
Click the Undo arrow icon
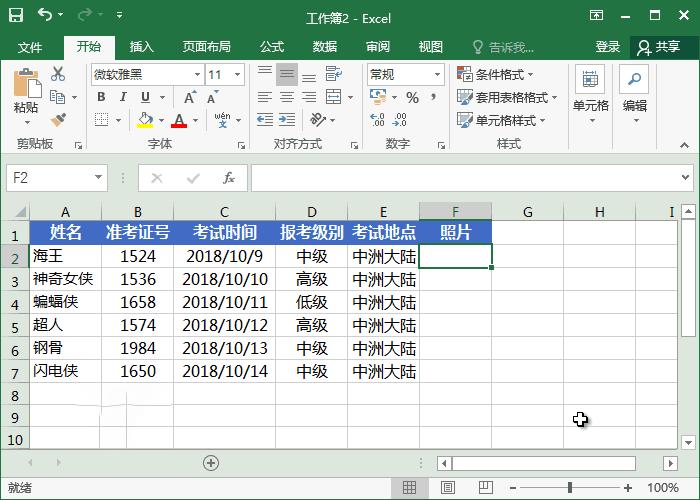click(45, 15)
